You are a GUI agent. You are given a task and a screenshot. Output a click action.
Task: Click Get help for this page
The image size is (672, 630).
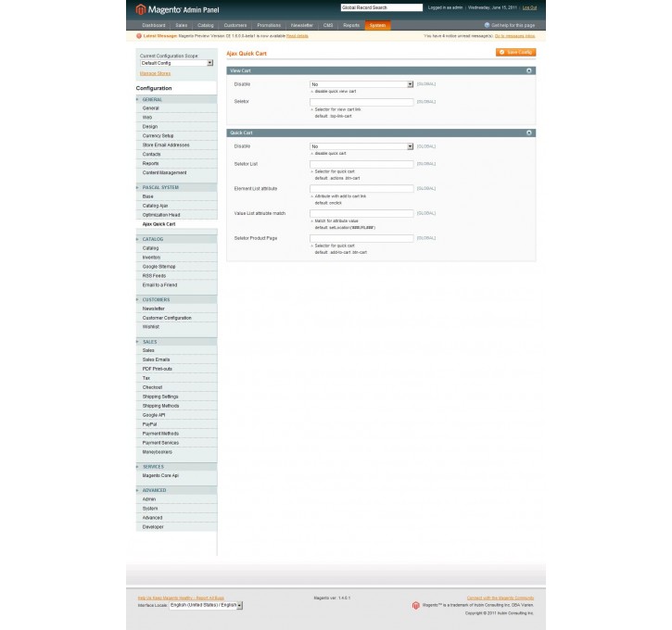[513, 25]
